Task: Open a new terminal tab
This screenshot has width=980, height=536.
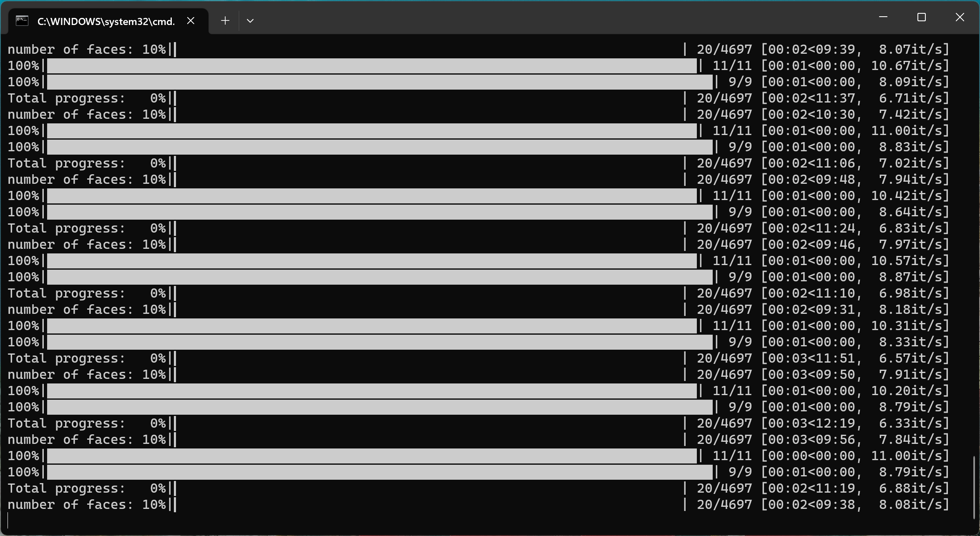Action: click(225, 20)
